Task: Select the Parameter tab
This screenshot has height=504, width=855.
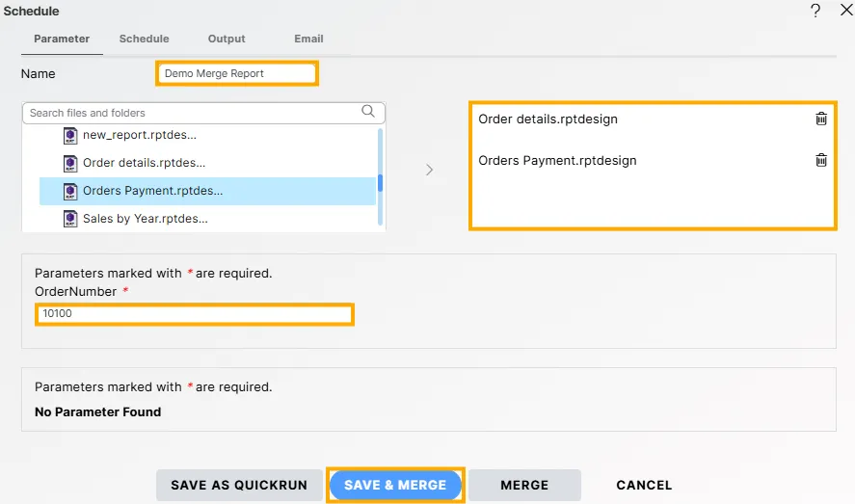Action: click(62, 39)
